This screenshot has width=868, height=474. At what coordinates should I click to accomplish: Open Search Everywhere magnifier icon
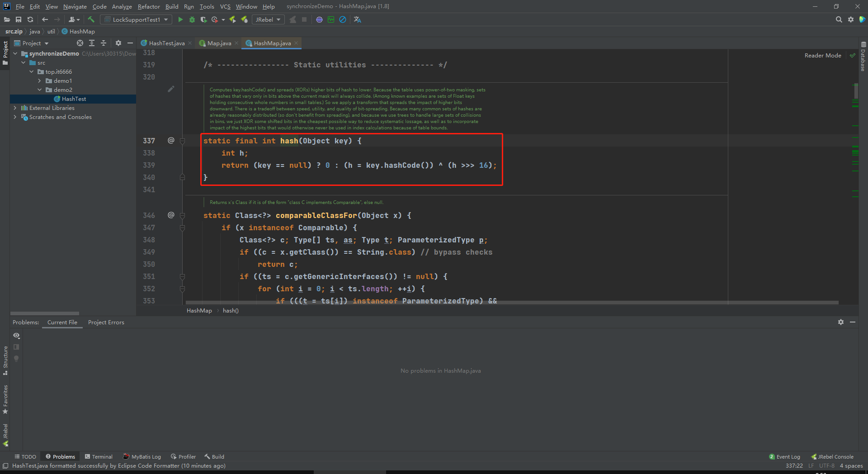coord(839,19)
